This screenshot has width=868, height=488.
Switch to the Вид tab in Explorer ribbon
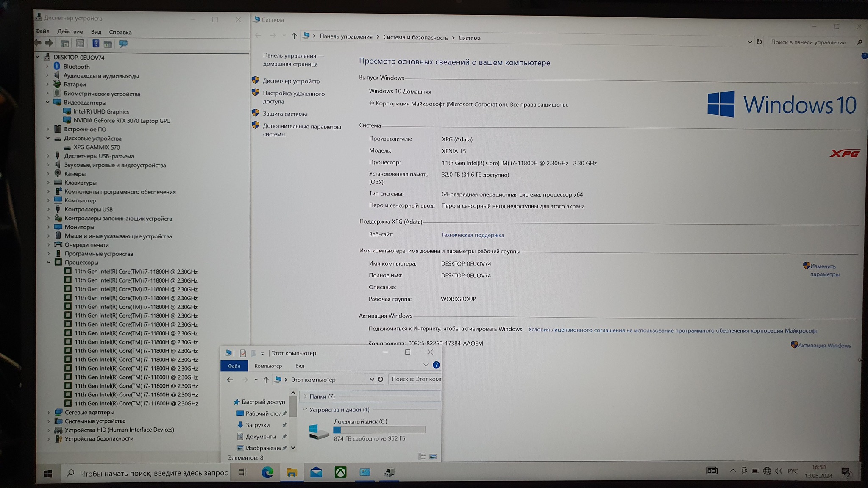[x=300, y=366]
